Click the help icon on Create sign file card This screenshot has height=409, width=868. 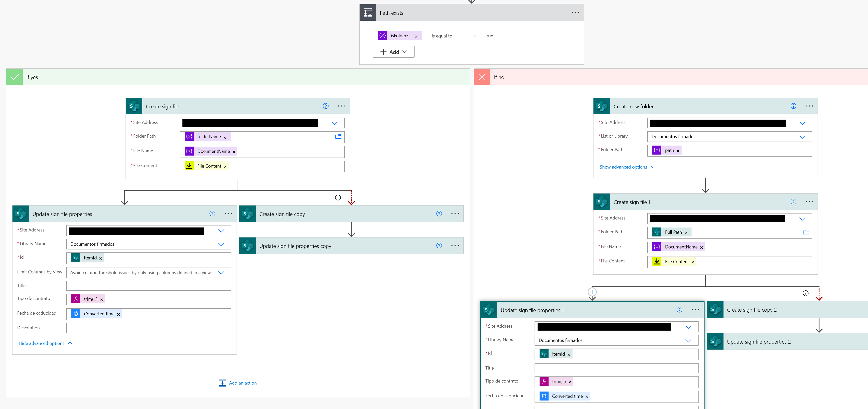click(325, 106)
